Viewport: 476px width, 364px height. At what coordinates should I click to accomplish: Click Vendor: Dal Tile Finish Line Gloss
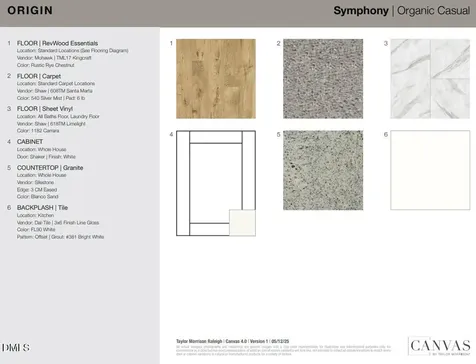(x=58, y=223)
